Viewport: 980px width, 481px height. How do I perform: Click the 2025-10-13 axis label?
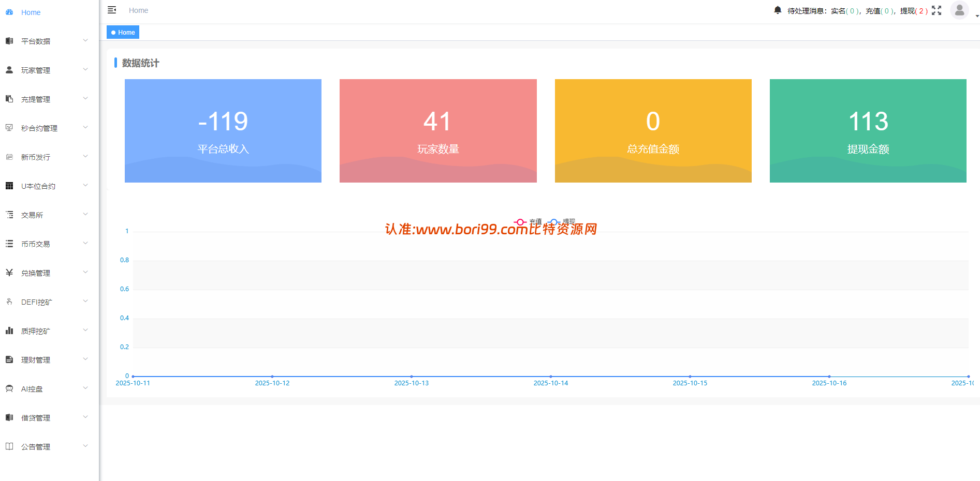tap(412, 383)
